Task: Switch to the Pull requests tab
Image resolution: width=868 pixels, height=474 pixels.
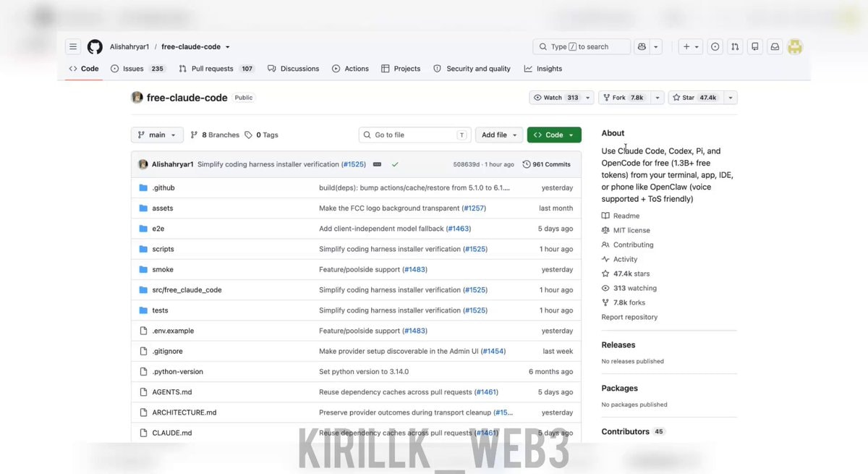Action: (216, 69)
